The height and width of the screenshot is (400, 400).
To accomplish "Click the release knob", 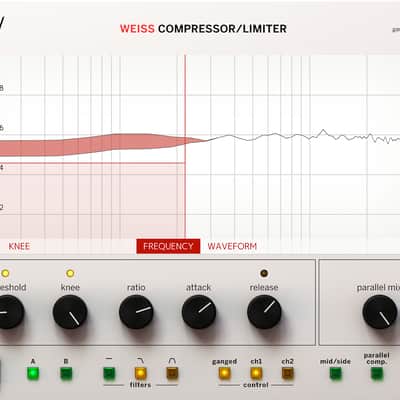I will 264,312.
